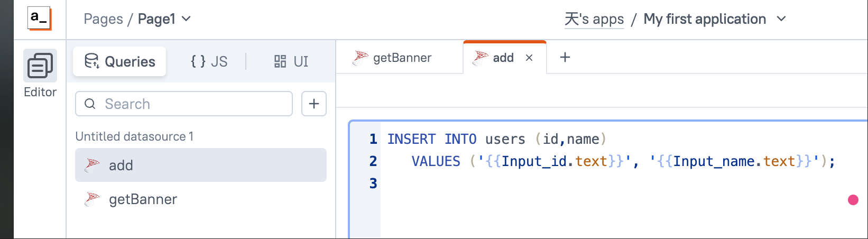The height and width of the screenshot is (239, 868).
Task: Switch to the UI tab
Action: (291, 61)
